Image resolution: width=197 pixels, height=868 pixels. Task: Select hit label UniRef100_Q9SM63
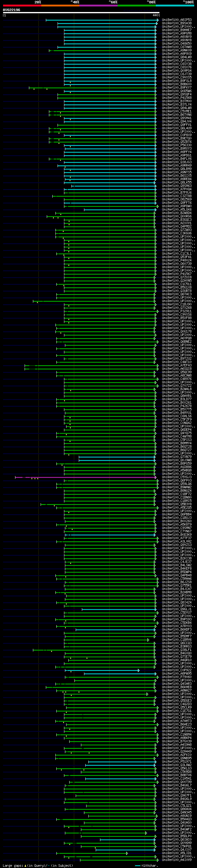[x=177, y=186]
